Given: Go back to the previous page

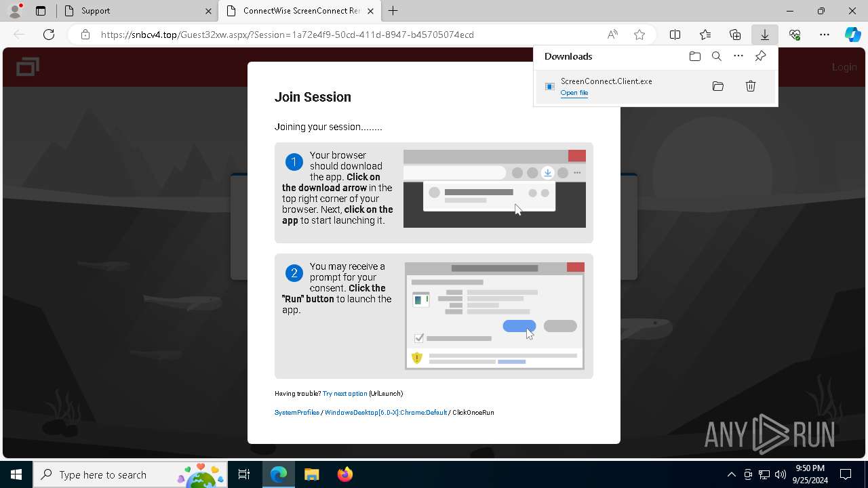Looking at the screenshot, I should [x=19, y=35].
